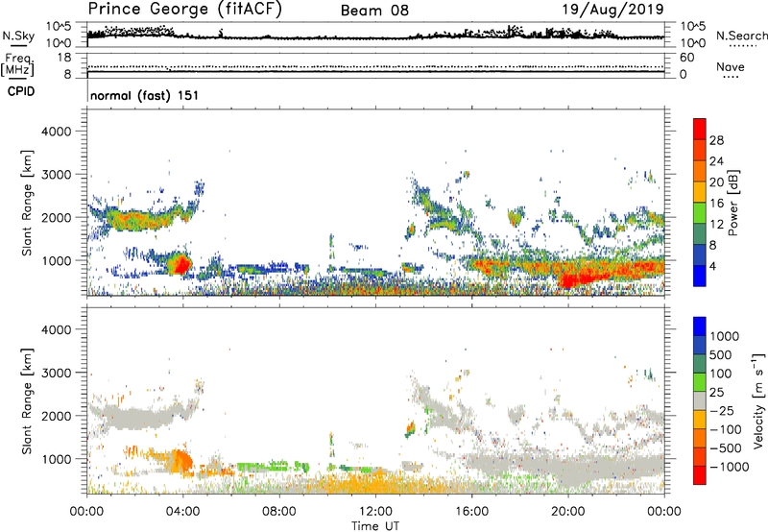Click 2000 tick on Velocity panel axis
The image size is (768, 532).
pyautogui.click(x=57, y=416)
